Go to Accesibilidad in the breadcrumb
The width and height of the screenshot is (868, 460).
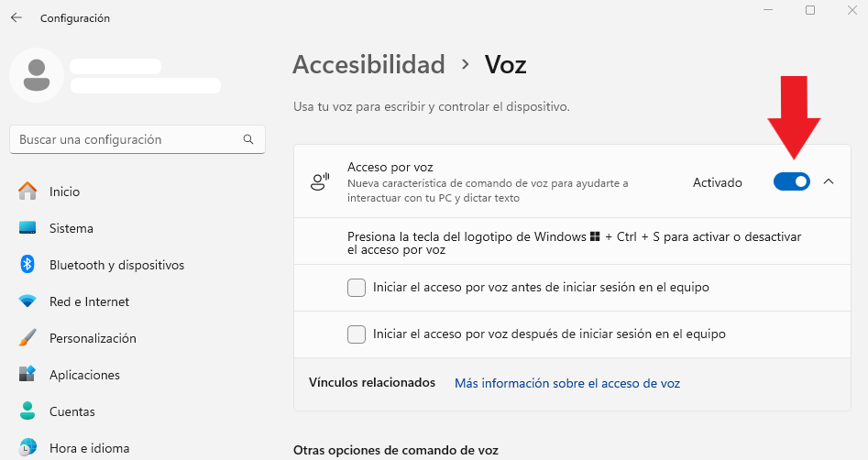pos(368,64)
